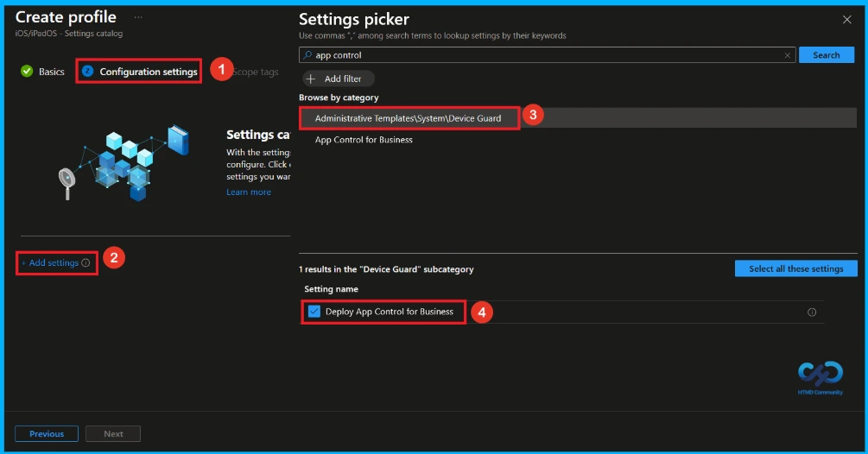This screenshot has height=454, width=868.
Task: Click the results in Device Guard subcategory text
Action: 386,269
